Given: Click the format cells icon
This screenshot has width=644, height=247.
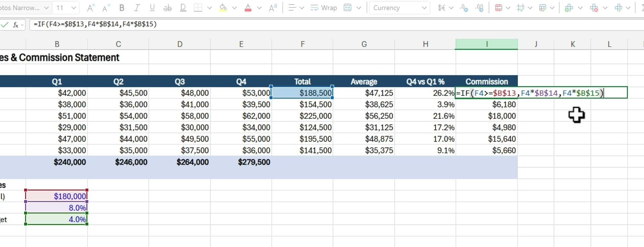Looking at the screenshot, I should (x=619, y=8).
